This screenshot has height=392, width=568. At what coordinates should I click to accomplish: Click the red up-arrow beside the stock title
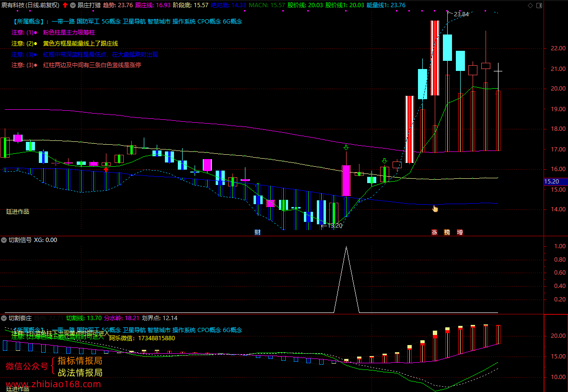[x=65, y=5]
